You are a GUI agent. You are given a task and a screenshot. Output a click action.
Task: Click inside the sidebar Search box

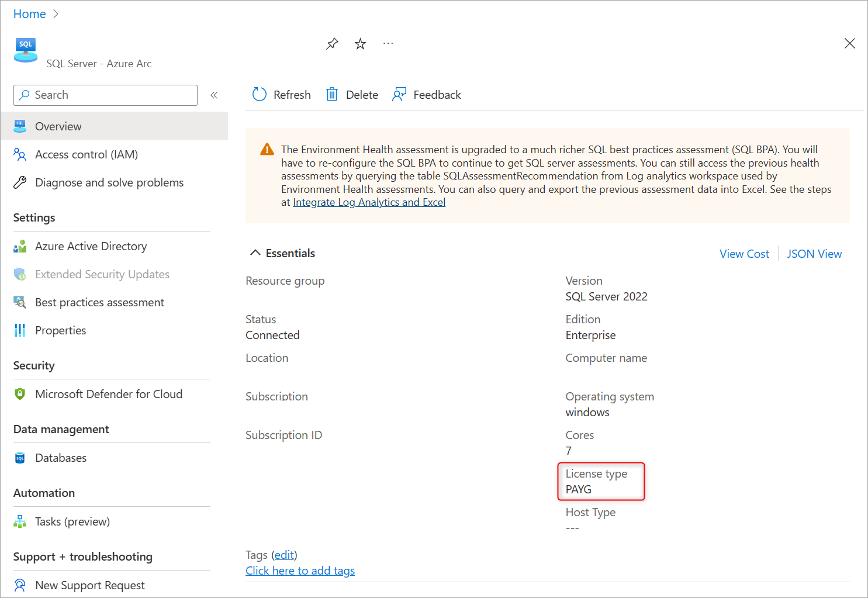point(105,95)
